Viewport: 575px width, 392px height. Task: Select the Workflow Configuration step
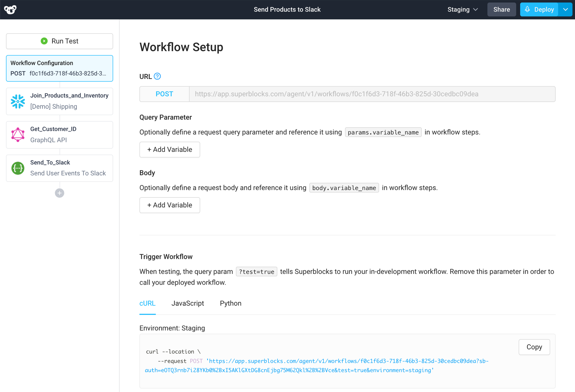(x=59, y=68)
